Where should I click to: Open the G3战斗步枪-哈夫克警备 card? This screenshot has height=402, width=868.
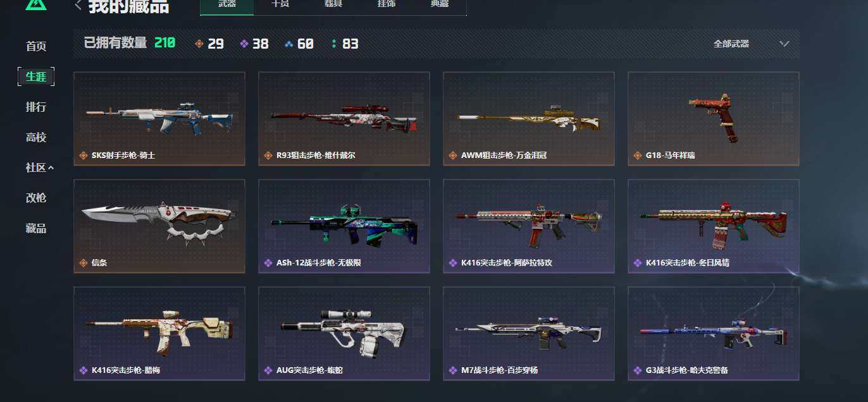[714, 334]
